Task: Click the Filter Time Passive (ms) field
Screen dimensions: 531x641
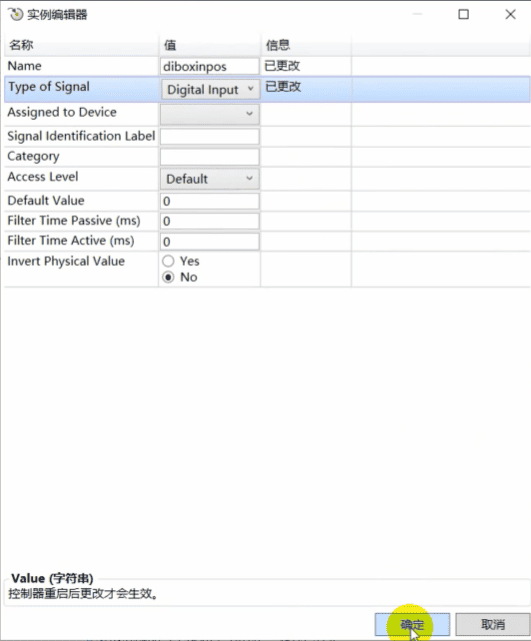Action: [210, 221]
